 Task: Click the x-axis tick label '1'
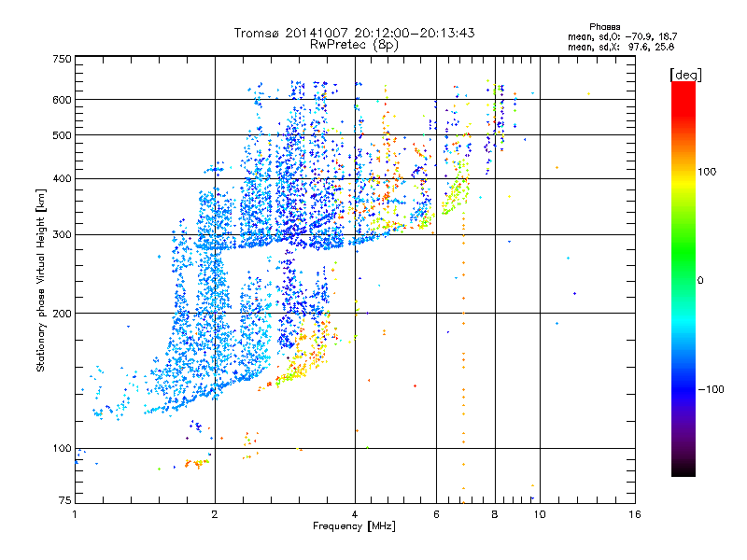click(x=76, y=514)
